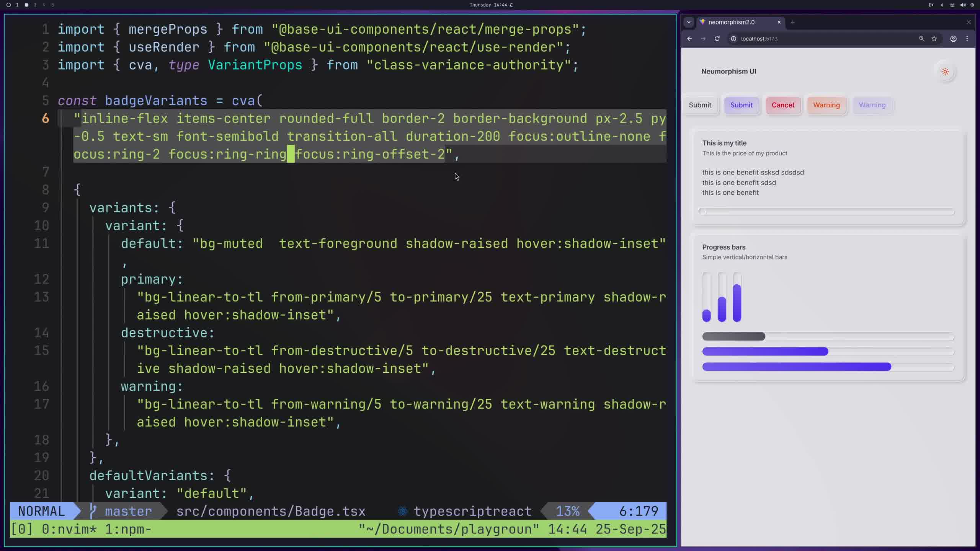
Task: Click the volume speaker icon in the top bar
Action: tap(963, 5)
